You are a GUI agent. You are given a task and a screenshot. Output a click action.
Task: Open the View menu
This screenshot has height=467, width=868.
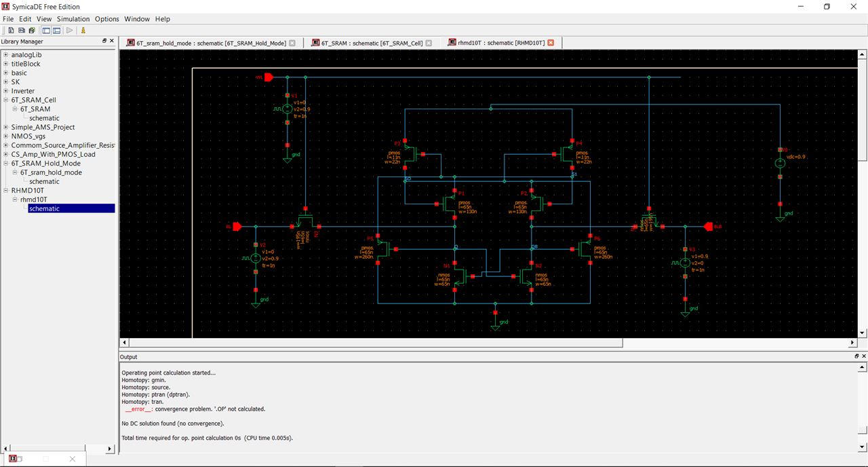click(44, 19)
